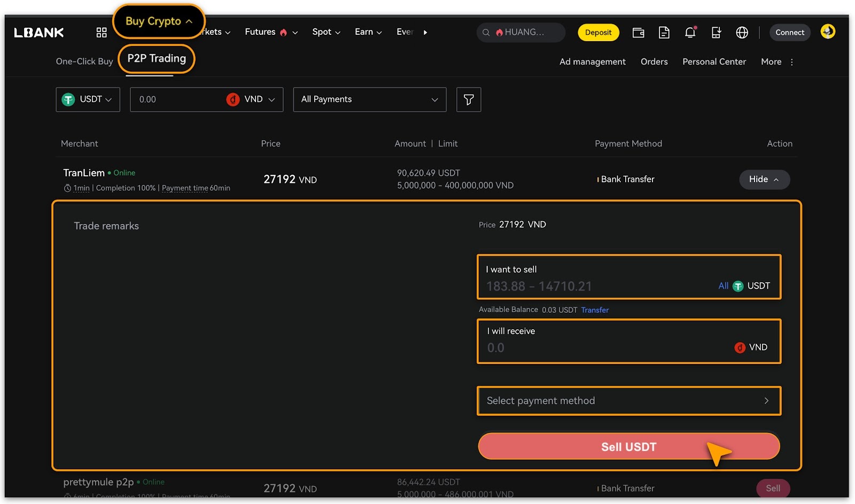Click the user profile avatar

(828, 32)
